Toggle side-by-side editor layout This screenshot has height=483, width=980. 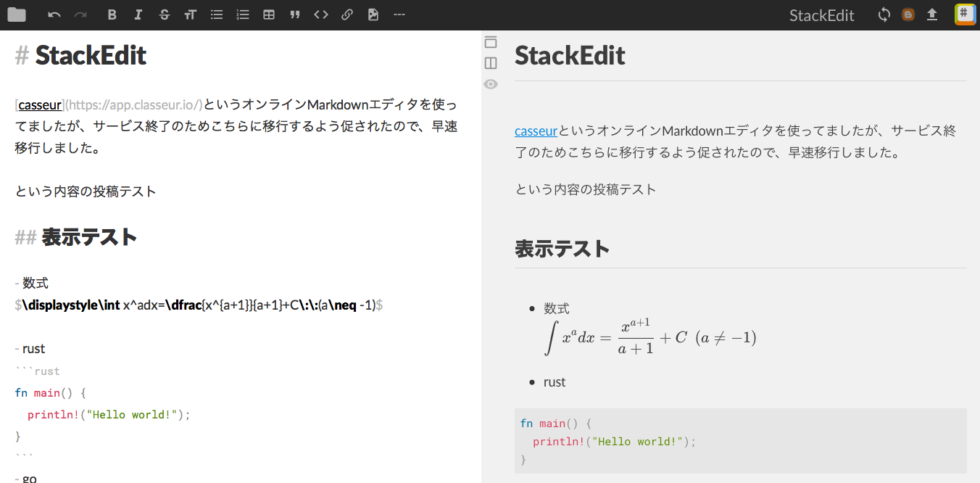coord(491,63)
